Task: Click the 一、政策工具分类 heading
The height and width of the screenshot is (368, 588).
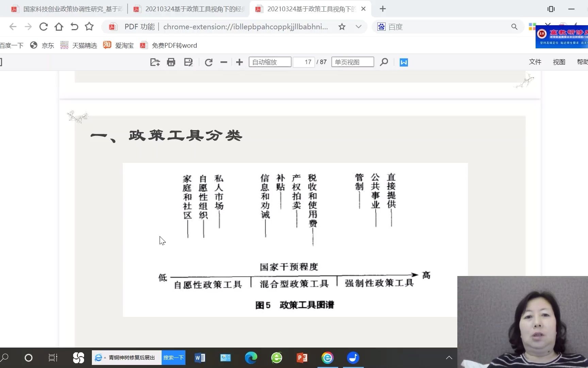Action: click(x=166, y=136)
